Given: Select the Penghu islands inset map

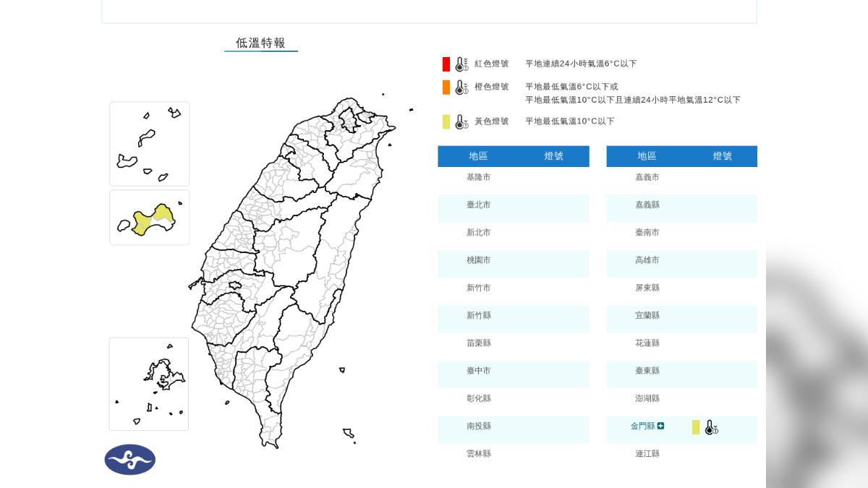Looking at the screenshot, I should coord(149,384).
